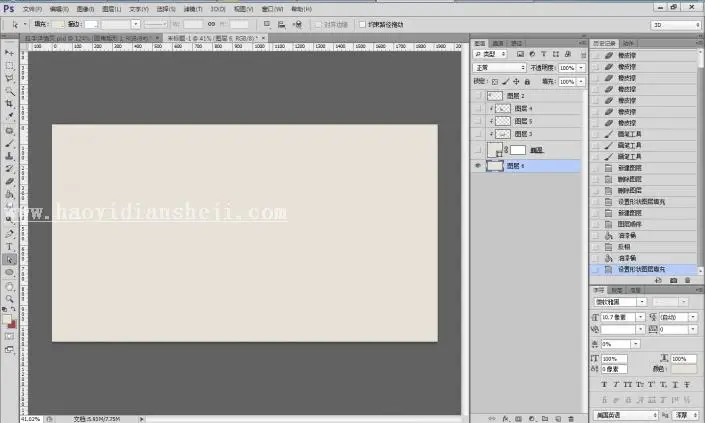Open the opacity 不透明度 dropdown arrow
The image size is (705, 423).
[x=581, y=68]
